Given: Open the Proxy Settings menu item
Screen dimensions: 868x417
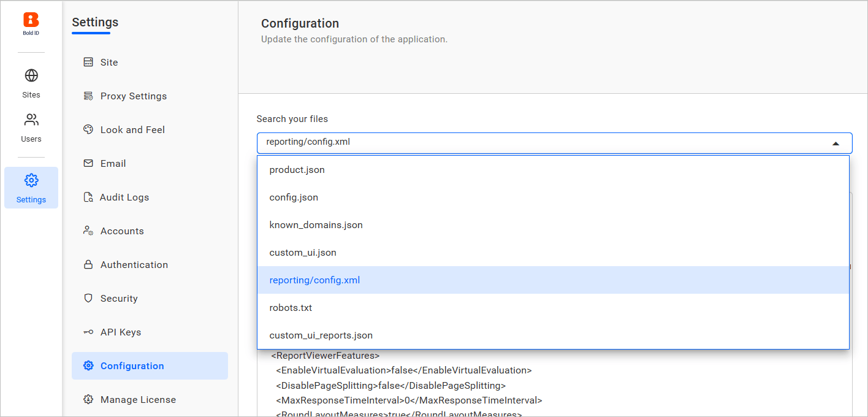Looking at the screenshot, I should pyautogui.click(x=133, y=96).
